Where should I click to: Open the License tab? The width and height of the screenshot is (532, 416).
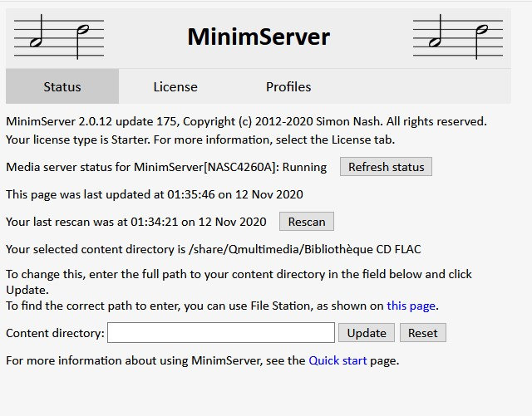click(x=175, y=86)
